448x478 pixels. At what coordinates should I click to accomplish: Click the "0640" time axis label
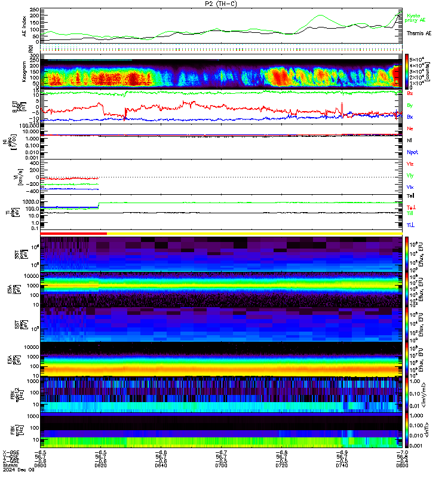point(161,465)
